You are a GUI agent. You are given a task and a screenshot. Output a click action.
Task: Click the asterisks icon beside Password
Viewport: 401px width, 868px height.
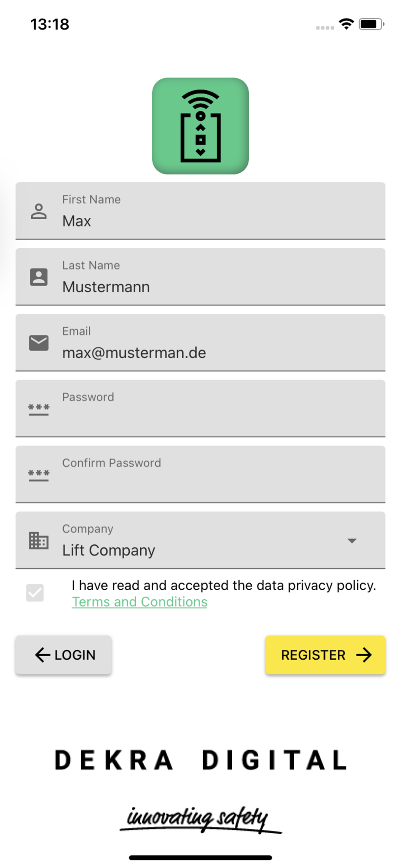tap(39, 409)
